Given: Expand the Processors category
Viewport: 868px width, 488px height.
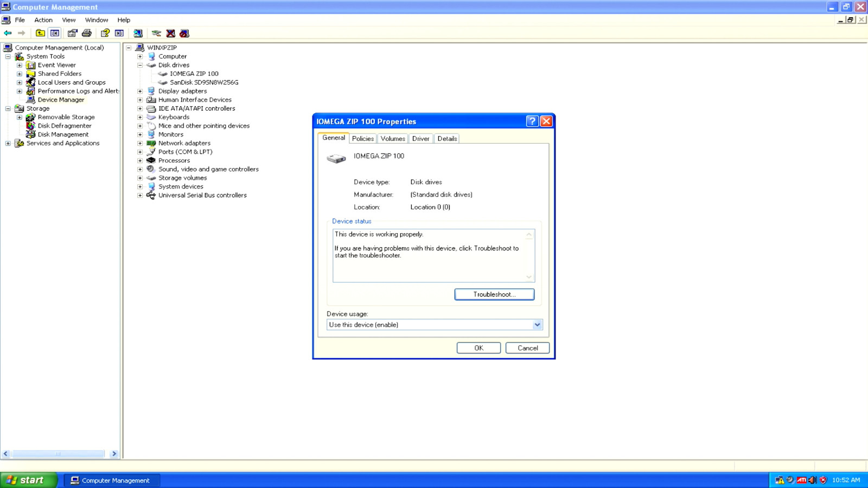Looking at the screenshot, I should point(140,160).
